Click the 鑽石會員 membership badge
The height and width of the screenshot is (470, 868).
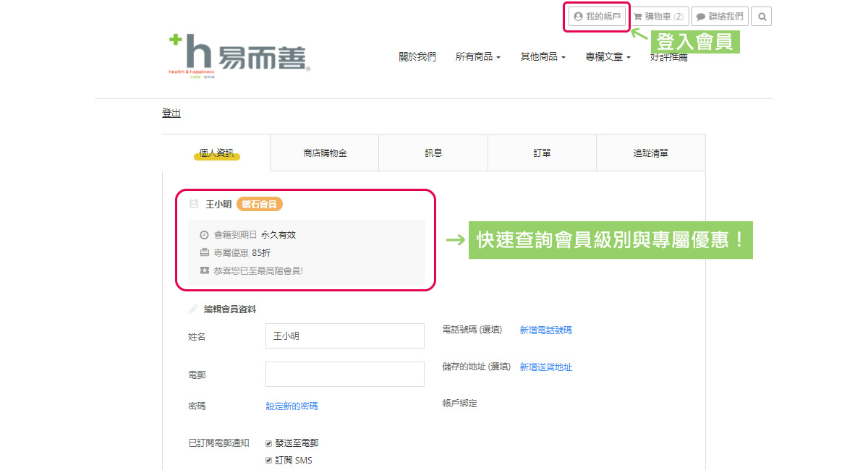260,205
